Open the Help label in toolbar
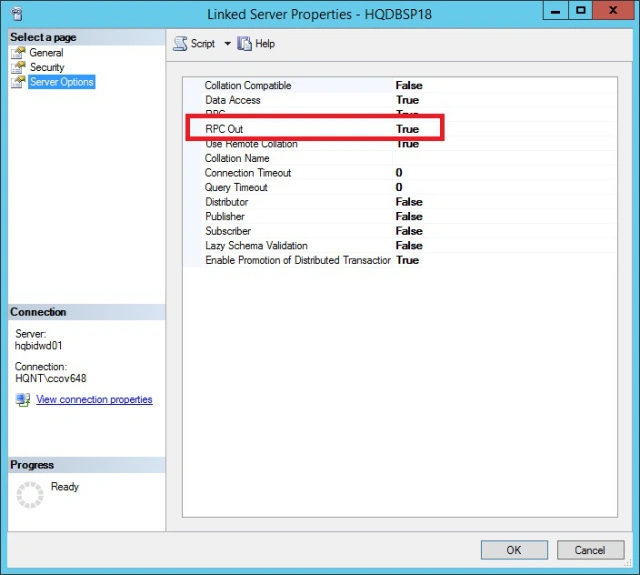 (265, 44)
